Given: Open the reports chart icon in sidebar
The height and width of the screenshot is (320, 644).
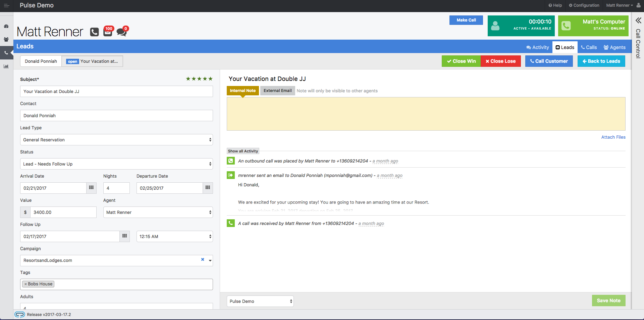Looking at the screenshot, I should click(6, 66).
